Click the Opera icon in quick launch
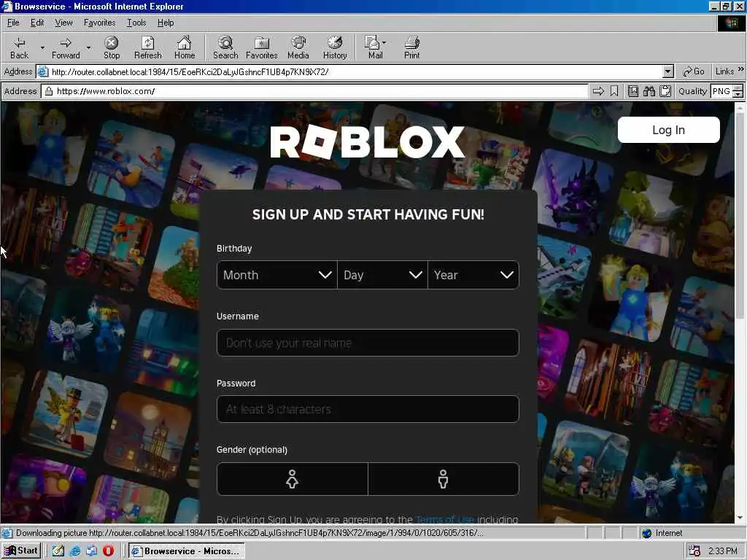This screenshot has height=560, width=747. click(x=108, y=551)
